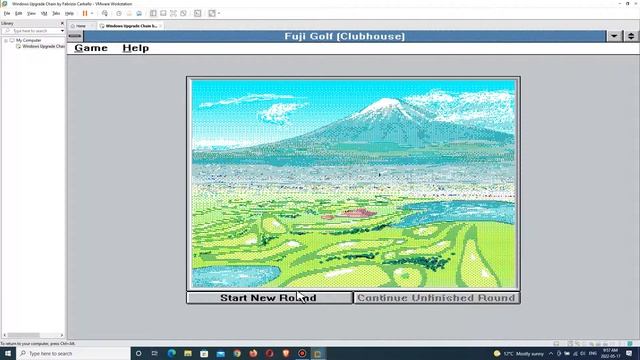
Task: Expand stretch guest dropdown arrow
Action: tap(219, 13)
